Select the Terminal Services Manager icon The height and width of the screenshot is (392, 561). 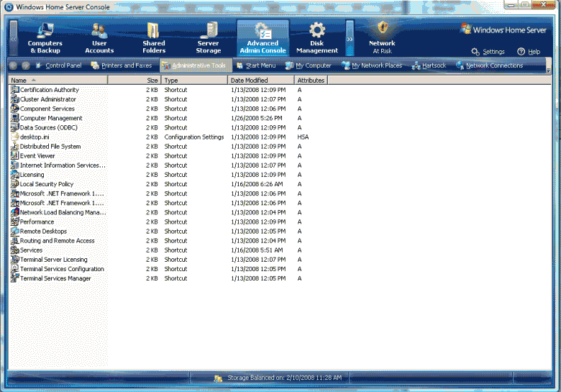point(14,278)
